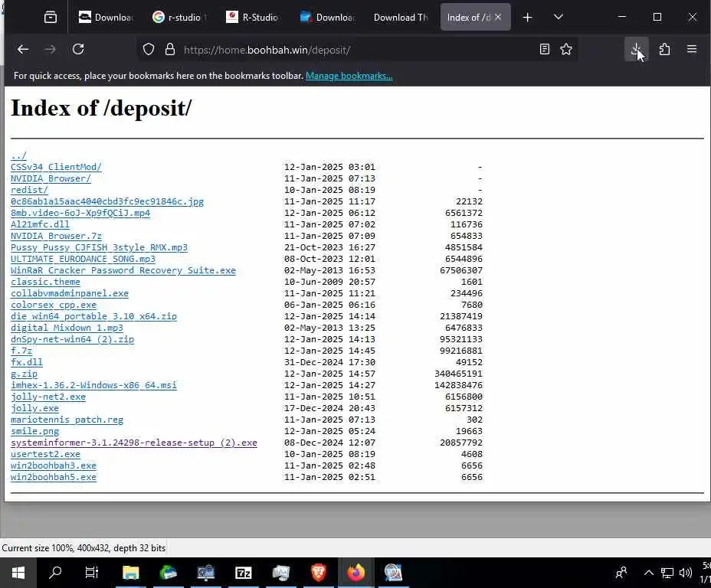Open the Windows Start menu
The height and width of the screenshot is (588, 711).
click(x=18, y=573)
